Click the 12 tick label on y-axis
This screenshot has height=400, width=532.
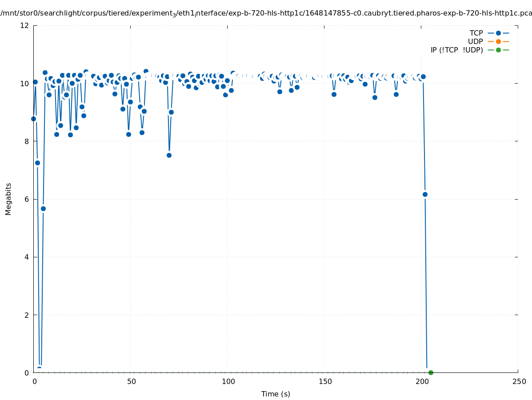[25, 25]
